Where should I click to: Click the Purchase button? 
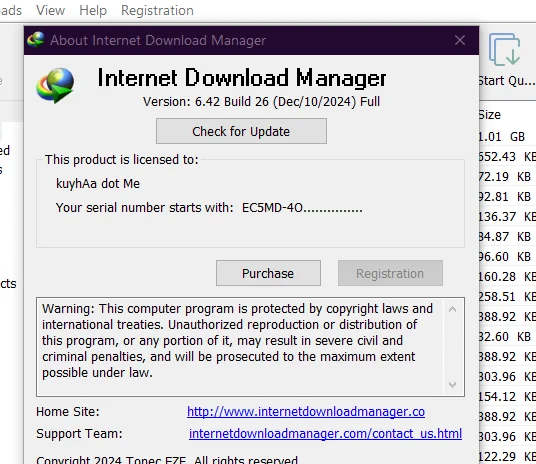pyautogui.click(x=268, y=273)
